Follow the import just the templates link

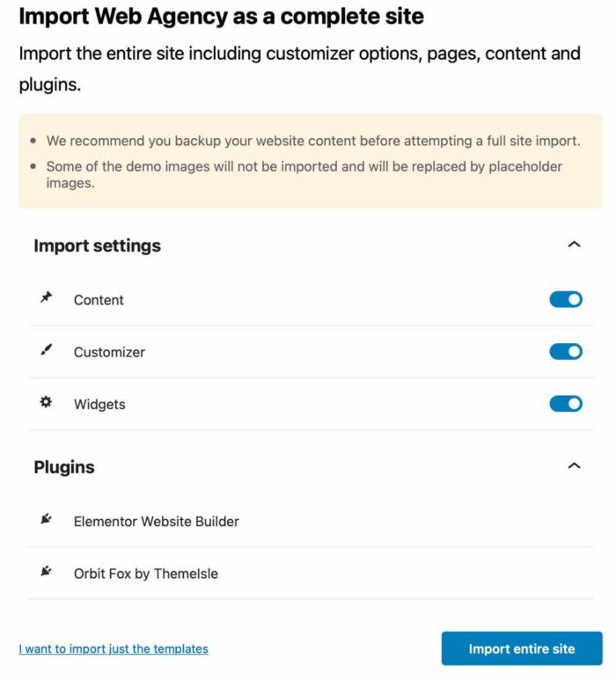[x=114, y=649]
